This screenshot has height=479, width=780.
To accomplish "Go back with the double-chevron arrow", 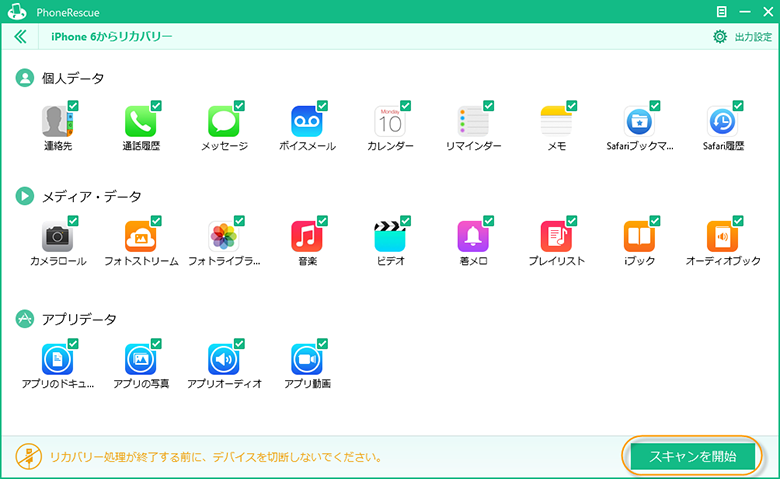I will 20,36.
